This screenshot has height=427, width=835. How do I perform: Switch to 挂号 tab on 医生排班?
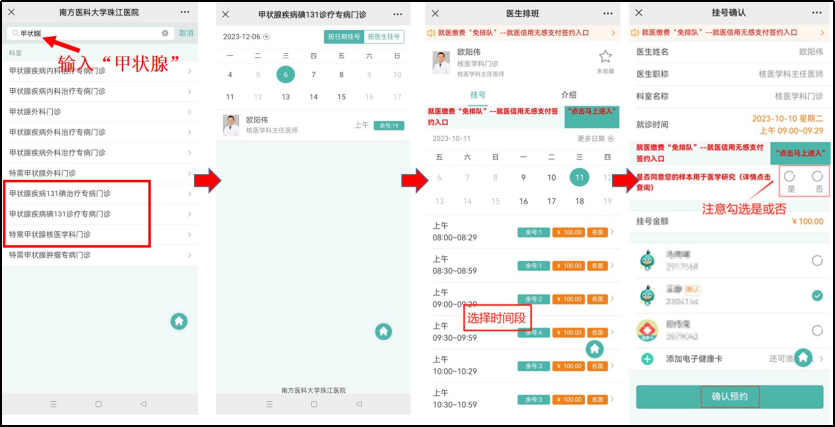coord(478,95)
